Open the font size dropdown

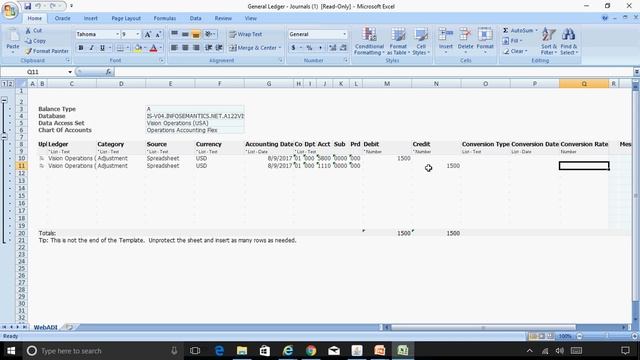(x=138, y=34)
